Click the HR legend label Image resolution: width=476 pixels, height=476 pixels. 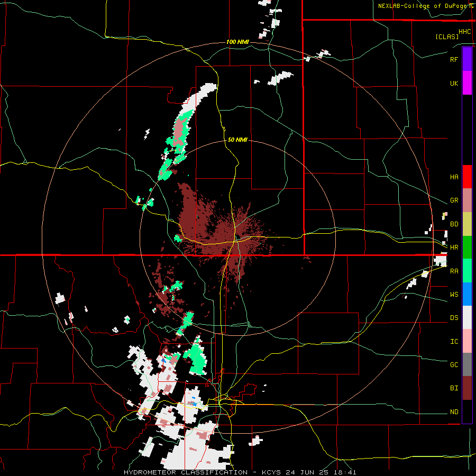[x=454, y=248]
